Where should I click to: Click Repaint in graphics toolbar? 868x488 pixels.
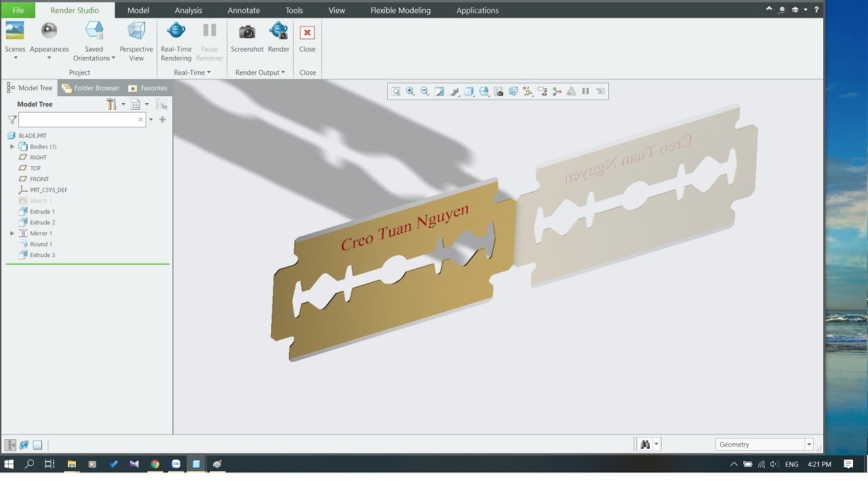(x=439, y=91)
